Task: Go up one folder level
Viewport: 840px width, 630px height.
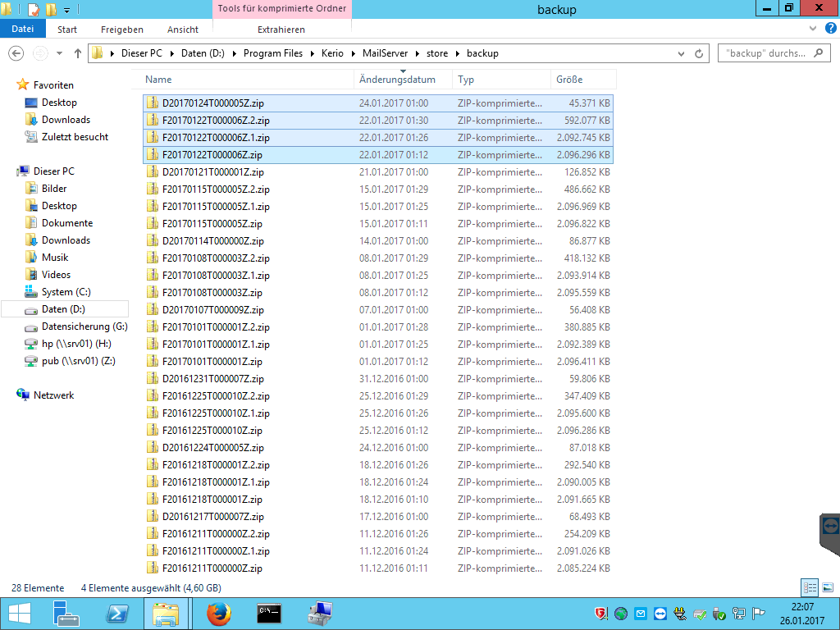Action: tap(78, 53)
